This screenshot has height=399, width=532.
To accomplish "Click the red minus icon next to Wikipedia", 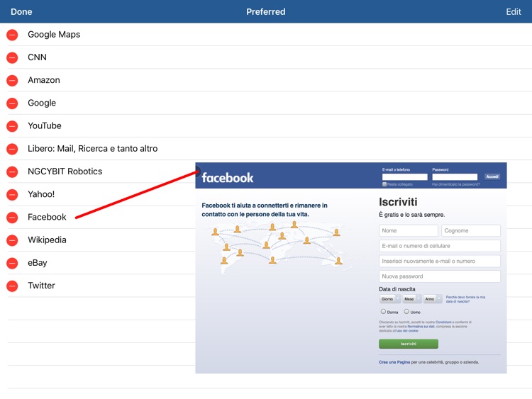I will [12, 240].
